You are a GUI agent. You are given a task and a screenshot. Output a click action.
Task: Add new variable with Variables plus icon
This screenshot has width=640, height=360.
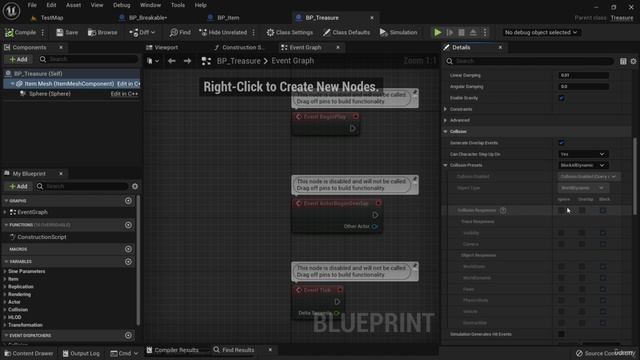[128, 262]
